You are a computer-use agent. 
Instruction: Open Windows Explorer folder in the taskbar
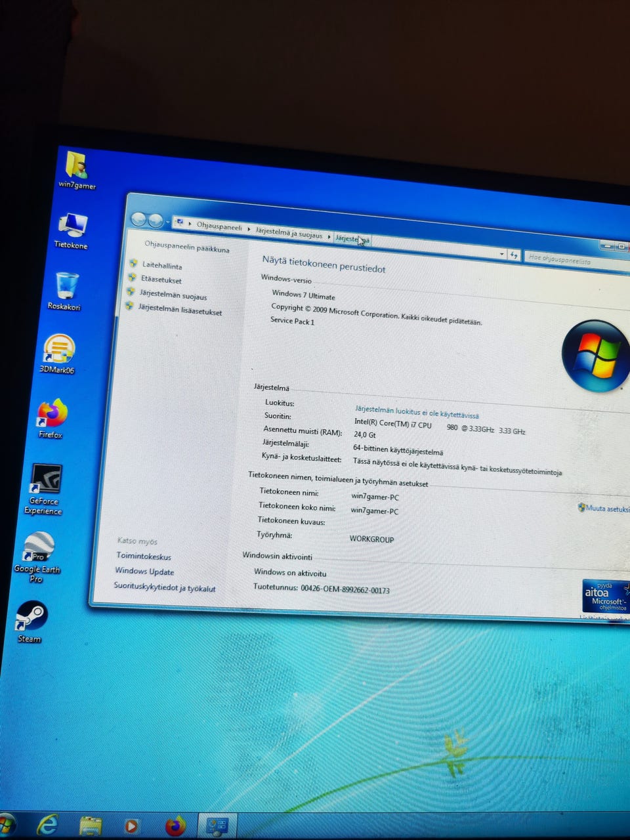point(91,826)
